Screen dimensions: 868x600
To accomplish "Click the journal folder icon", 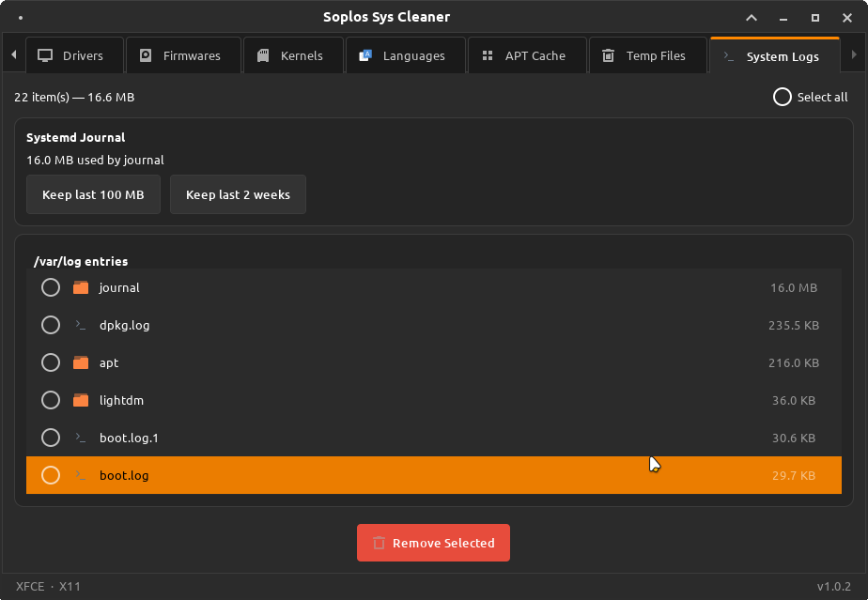I will point(81,287).
